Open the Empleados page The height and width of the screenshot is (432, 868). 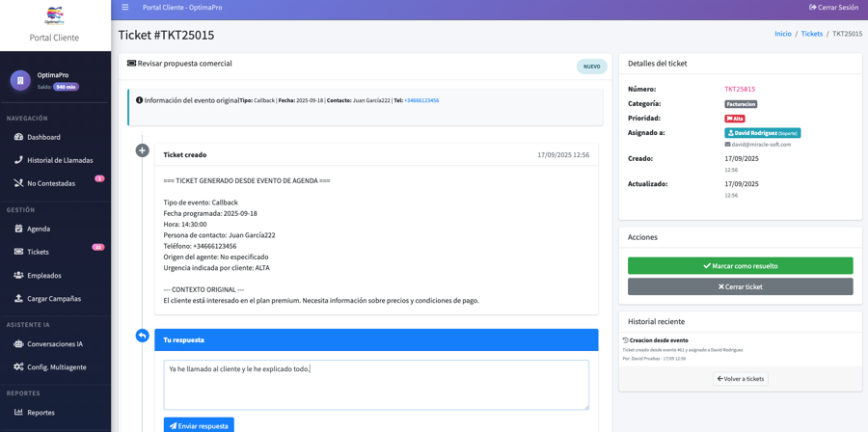[x=43, y=275]
